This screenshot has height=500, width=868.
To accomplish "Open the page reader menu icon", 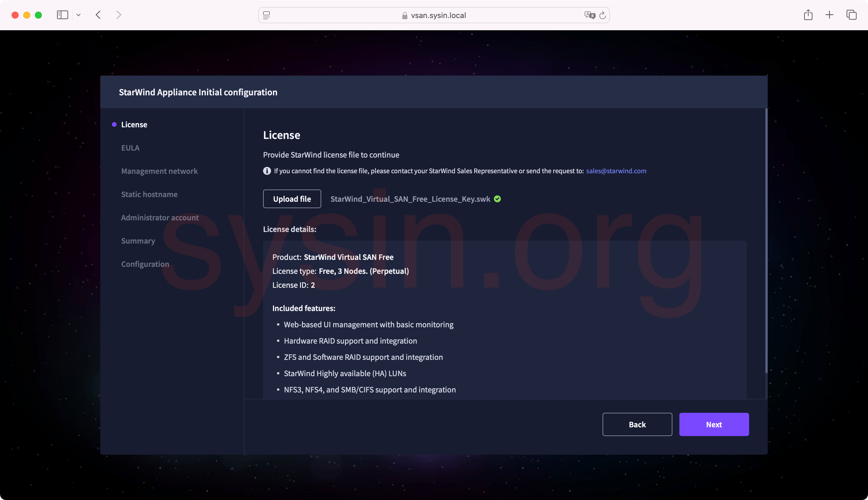I will tap(267, 15).
